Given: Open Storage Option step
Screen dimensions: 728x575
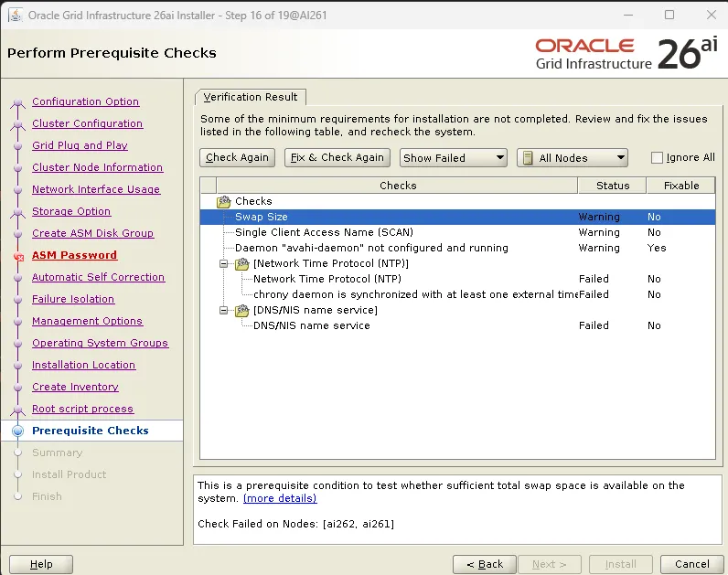Looking at the screenshot, I should (71, 211).
